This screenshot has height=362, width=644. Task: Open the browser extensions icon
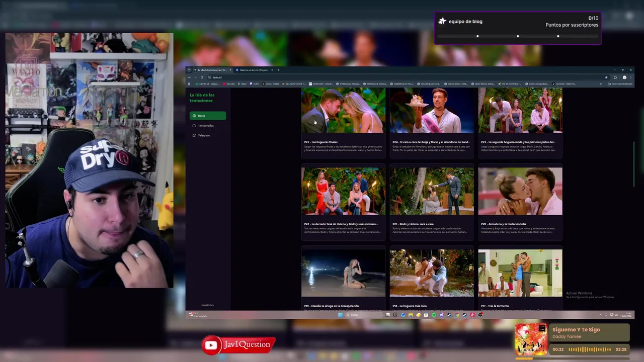(x=615, y=77)
